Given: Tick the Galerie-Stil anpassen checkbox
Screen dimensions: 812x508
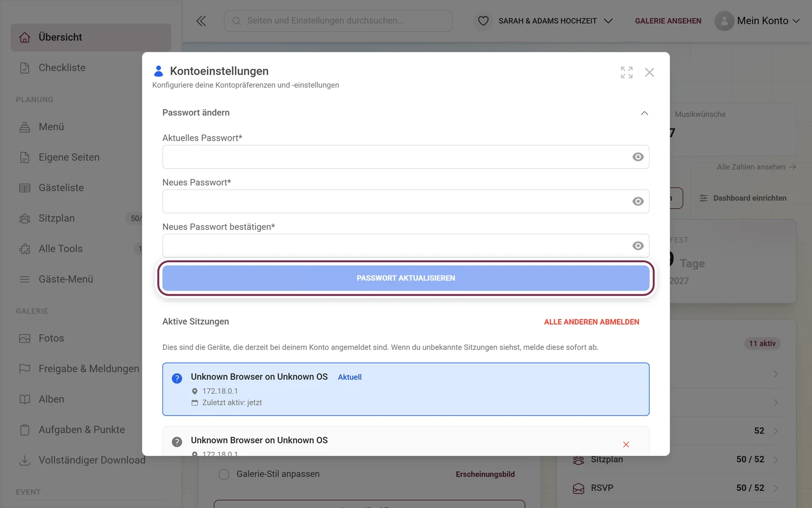Looking at the screenshot, I should (224, 474).
